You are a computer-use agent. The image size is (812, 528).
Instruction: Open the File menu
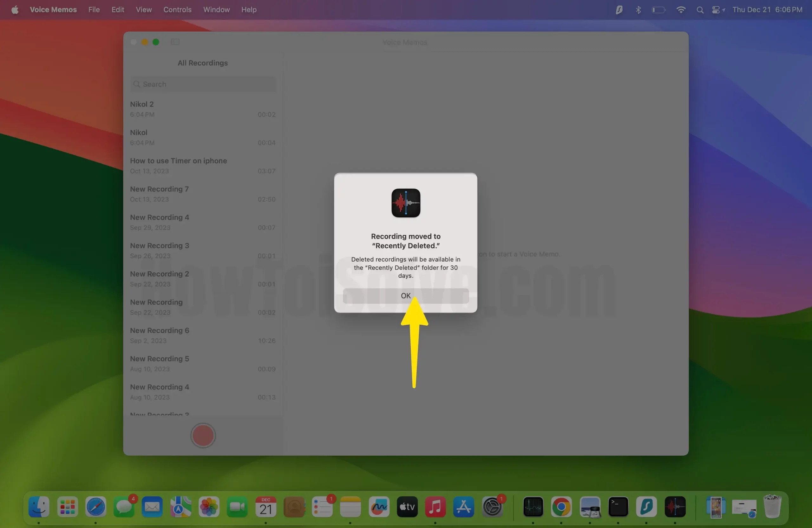(x=94, y=10)
